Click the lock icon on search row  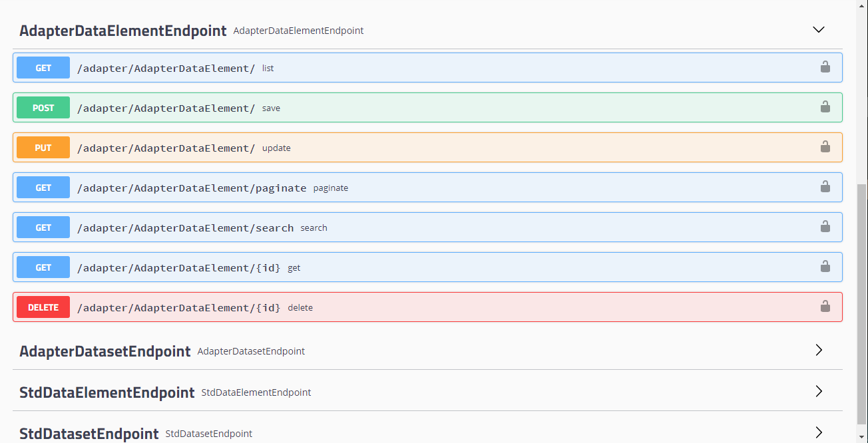coord(825,227)
